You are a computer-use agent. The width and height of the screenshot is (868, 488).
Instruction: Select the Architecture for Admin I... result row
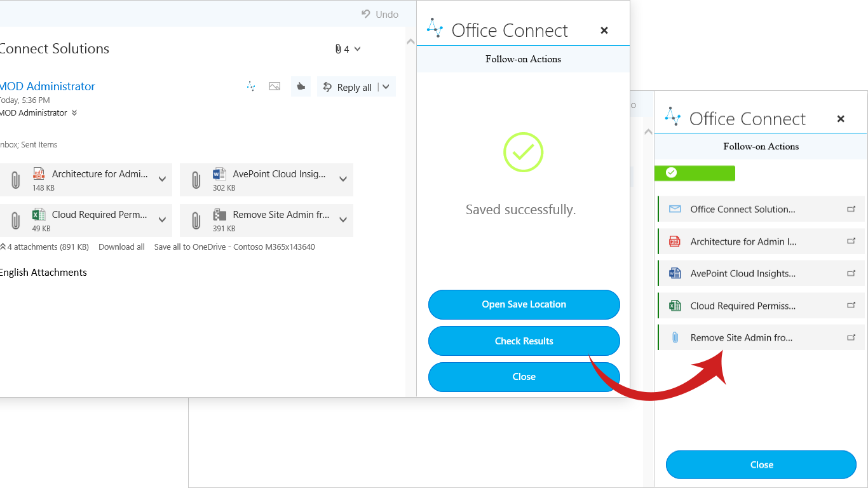click(761, 241)
